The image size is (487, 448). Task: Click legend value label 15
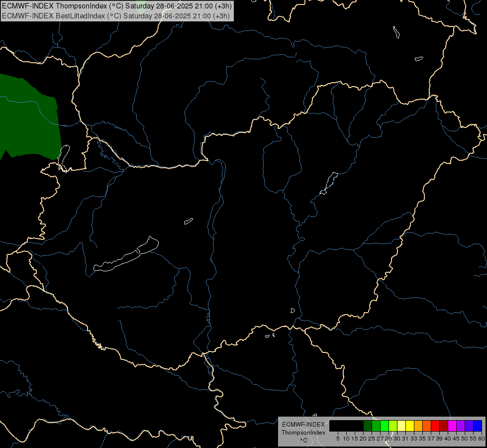(355, 439)
